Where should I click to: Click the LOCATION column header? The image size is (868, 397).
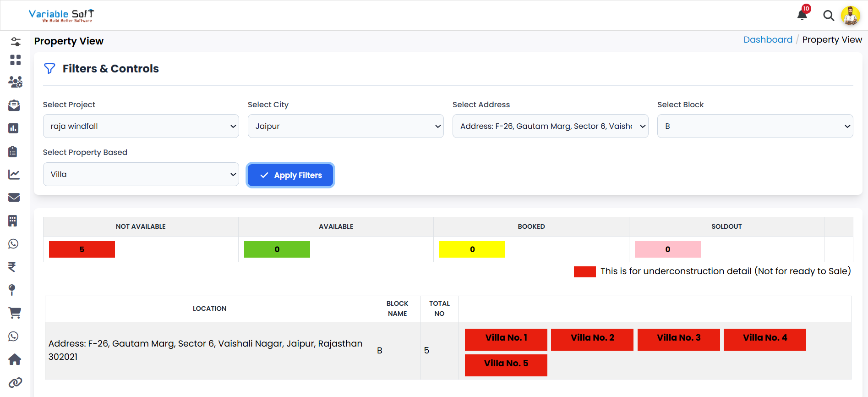tap(209, 309)
